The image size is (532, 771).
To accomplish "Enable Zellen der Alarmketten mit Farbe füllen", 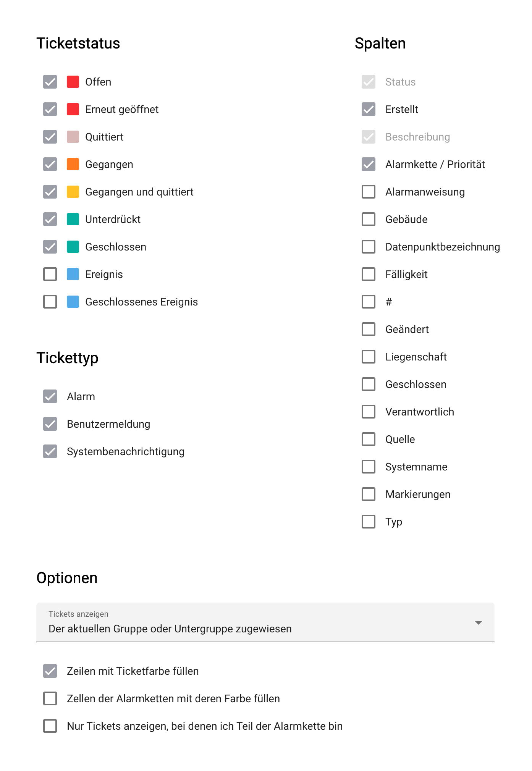I will tap(50, 698).
